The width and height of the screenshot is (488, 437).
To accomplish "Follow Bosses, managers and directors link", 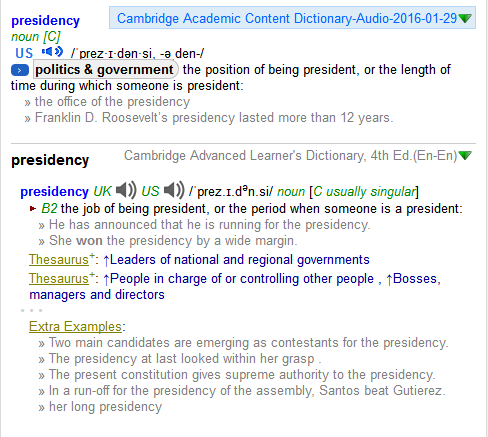I will tap(235, 287).
